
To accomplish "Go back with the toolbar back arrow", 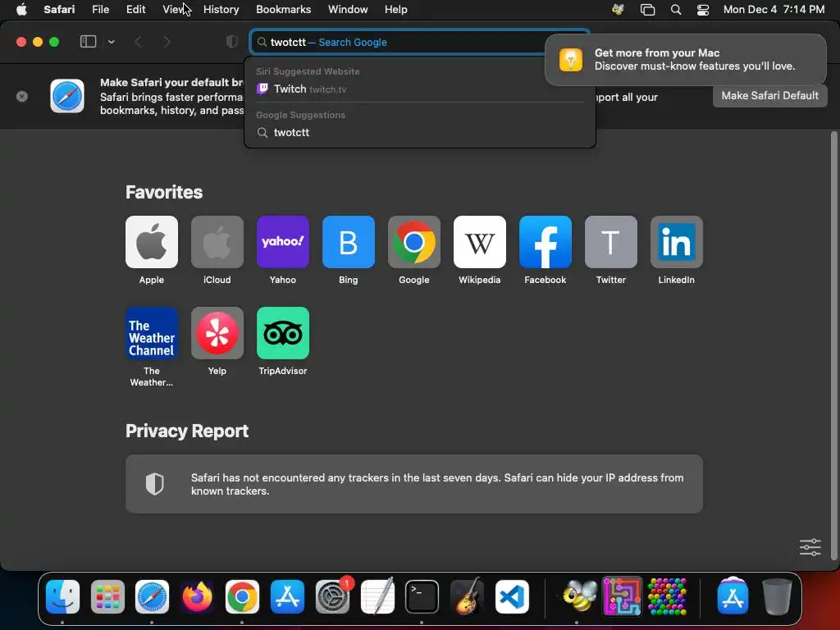I will point(138,42).
